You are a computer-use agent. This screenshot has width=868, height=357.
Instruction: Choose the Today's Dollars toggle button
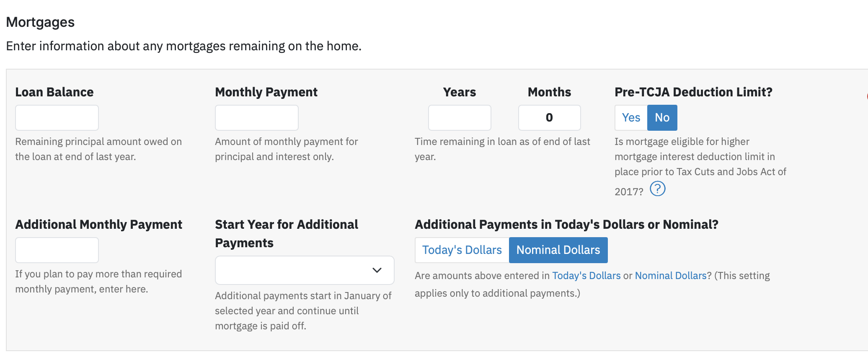462,250
